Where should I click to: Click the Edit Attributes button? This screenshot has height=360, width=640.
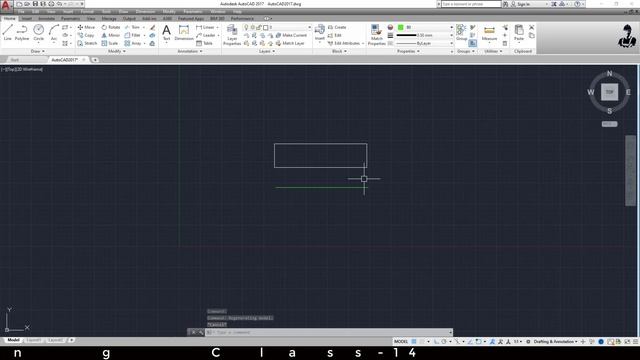pos(344,43)
